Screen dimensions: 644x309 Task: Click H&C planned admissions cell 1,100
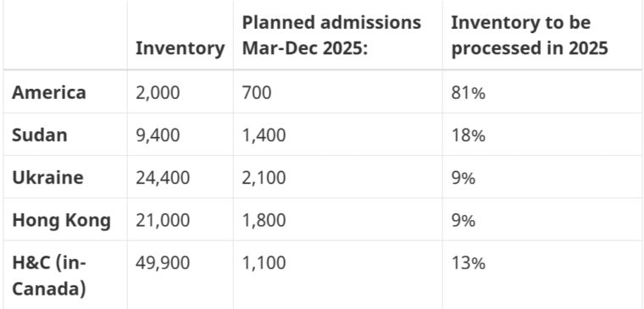264,262
